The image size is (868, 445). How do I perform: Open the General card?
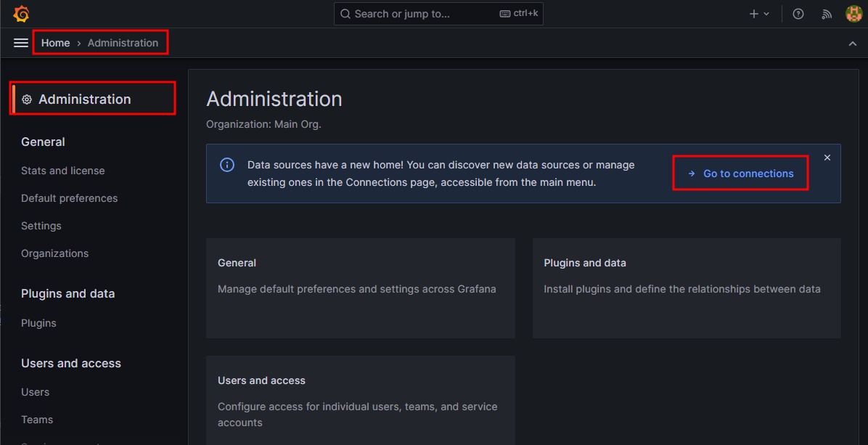click(361, 287)
